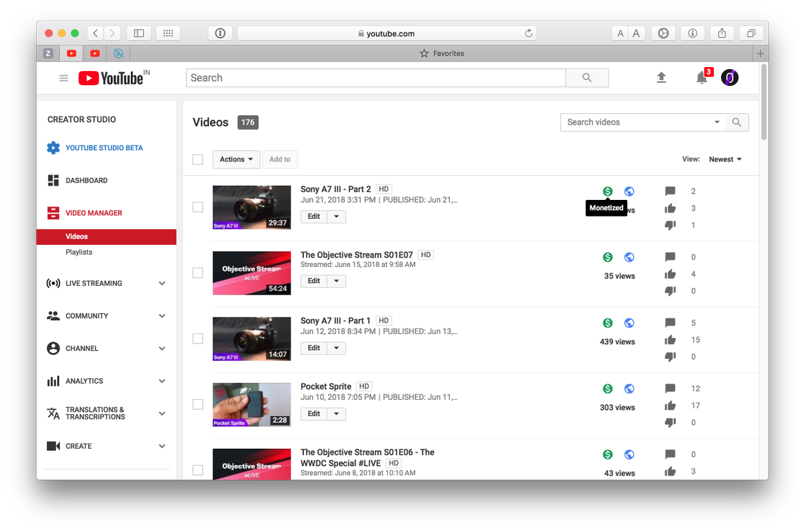Click the YouTube Studio Beta gear icon
805x532 pixels.
click(x=53, y=148)
